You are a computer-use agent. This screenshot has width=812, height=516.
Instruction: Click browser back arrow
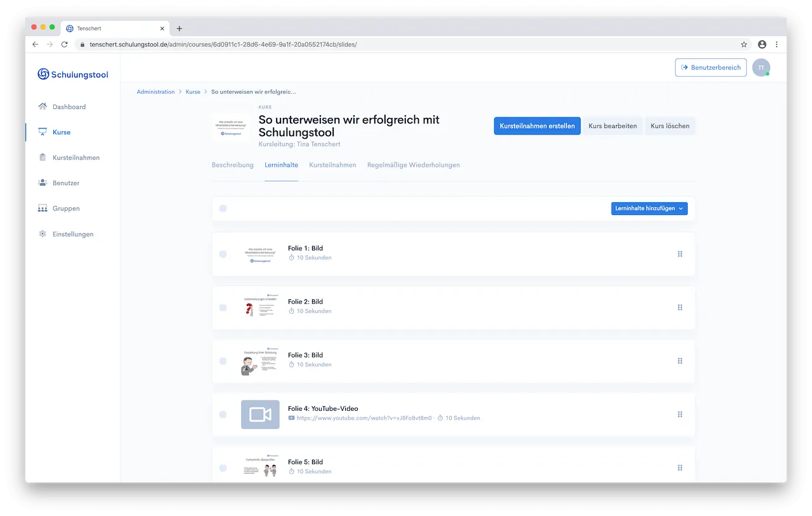(36, 44)
